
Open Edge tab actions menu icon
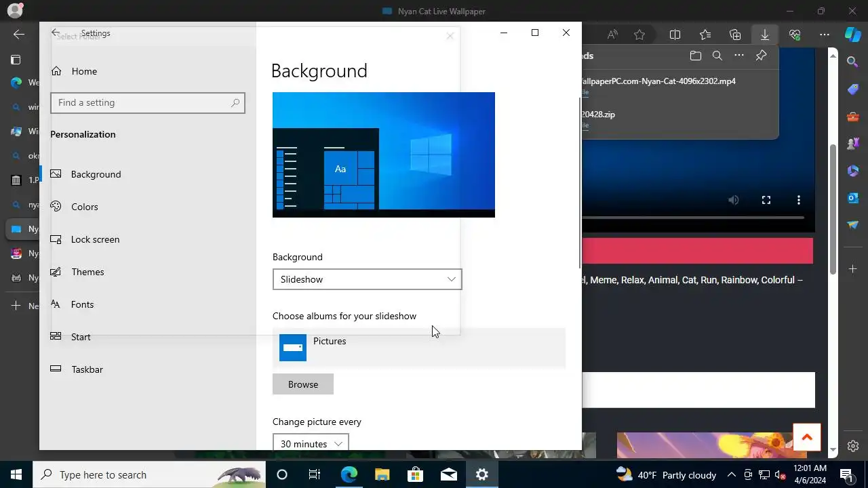click(16, 60)
